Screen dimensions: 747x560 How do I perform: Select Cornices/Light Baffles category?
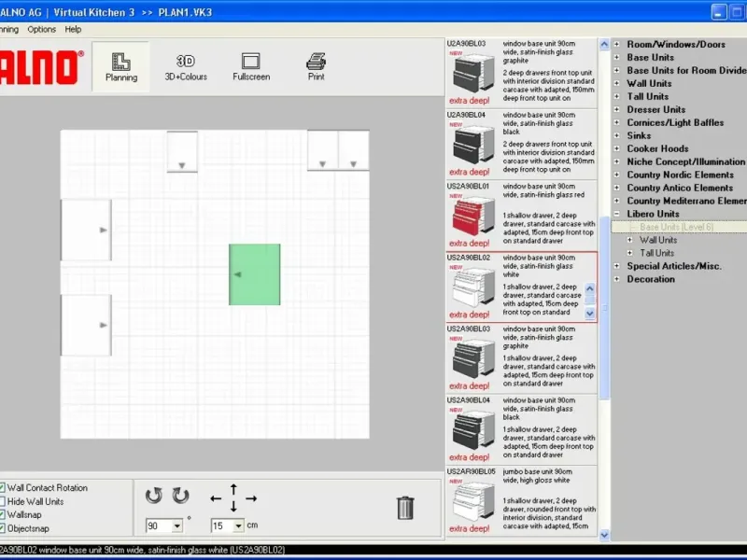coord(675,122)
